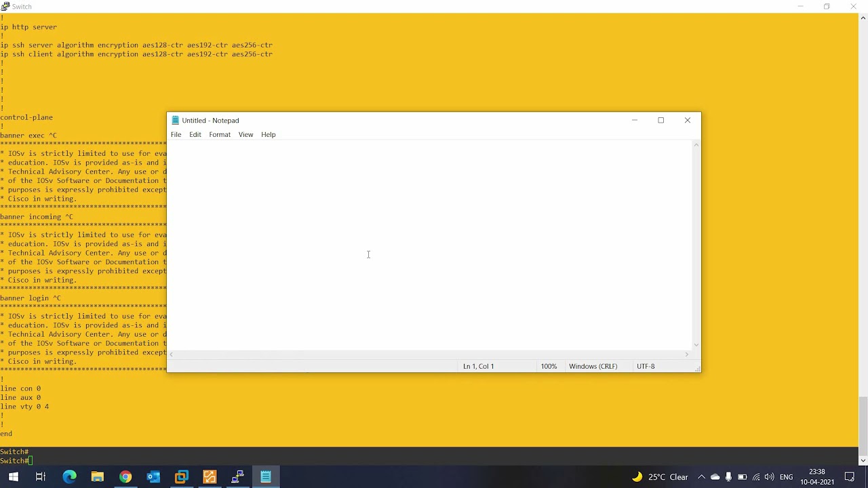Image resolution: width=868 pixels, height=488 pixels.
Task: Open Outlook from the taskbar
Action: click(x=153, y=477)
